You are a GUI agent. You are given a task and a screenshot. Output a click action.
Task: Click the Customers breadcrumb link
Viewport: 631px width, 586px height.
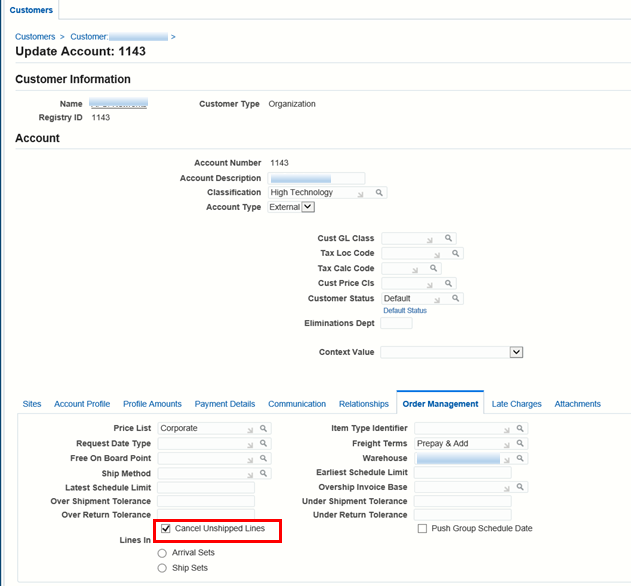34,37
